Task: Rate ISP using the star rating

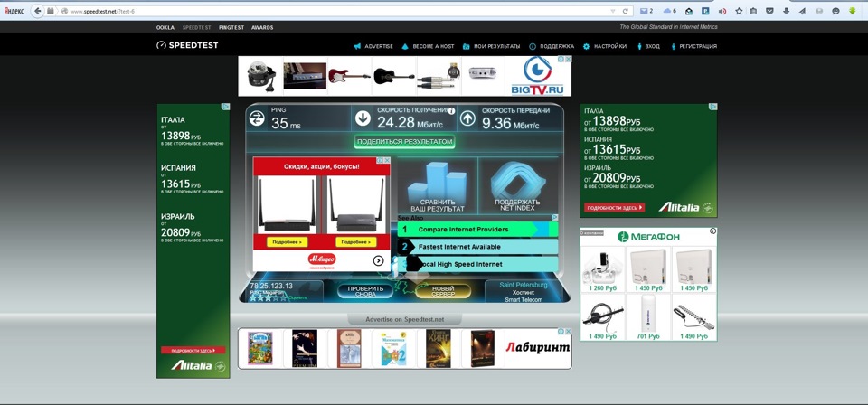Action: (268, 297)
